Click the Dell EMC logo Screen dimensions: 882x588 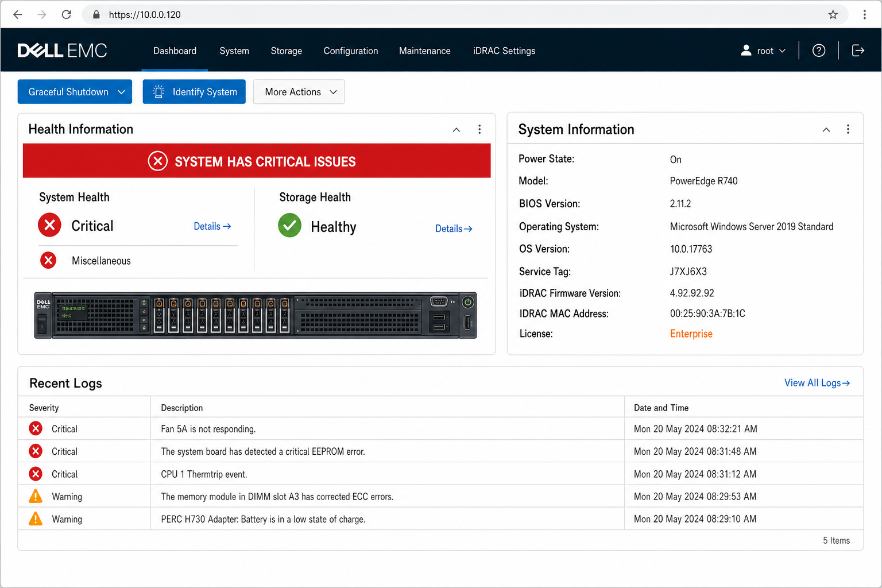[62, 51]
